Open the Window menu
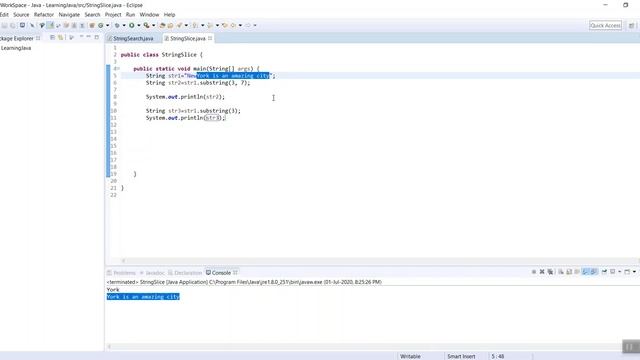Viewport: 640px width, 360px height. (149, 14)
